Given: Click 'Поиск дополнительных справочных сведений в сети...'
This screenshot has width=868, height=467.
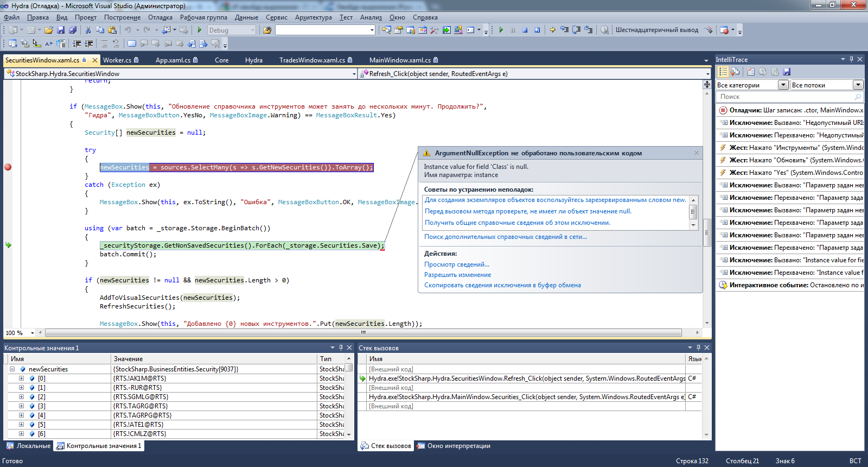Looking at the screenshot, I should (506, 237).
